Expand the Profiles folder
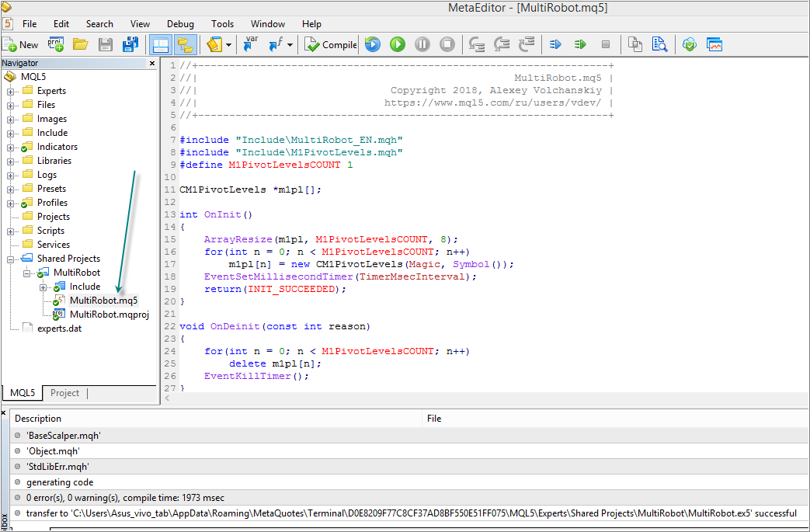This screenshot has height=532, width=810. click(10, 203)
